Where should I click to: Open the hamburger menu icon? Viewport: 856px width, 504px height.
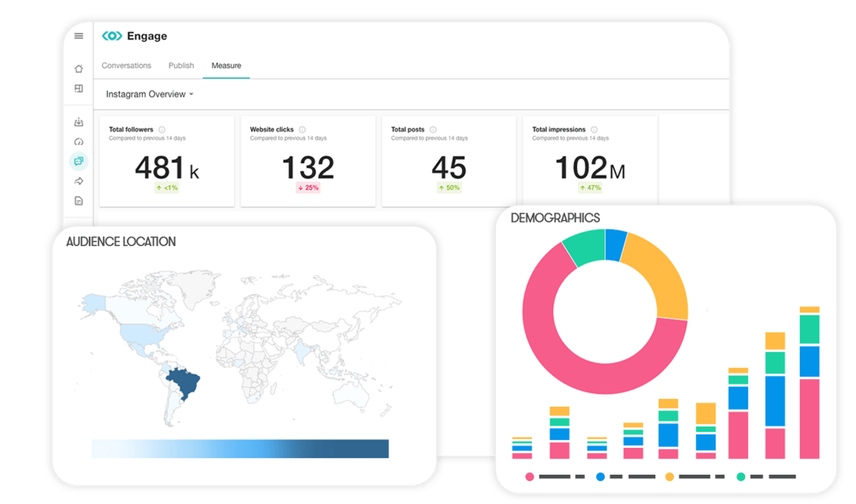tap(79, 36)
